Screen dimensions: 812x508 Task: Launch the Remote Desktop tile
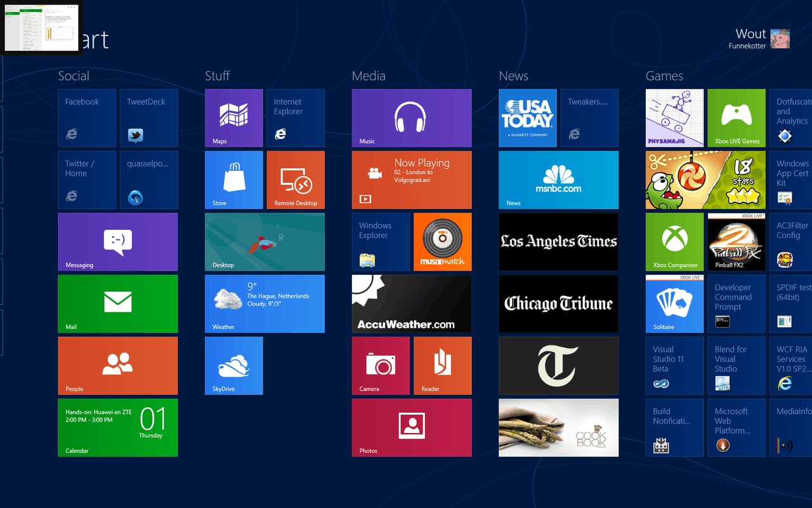[296, 180]
